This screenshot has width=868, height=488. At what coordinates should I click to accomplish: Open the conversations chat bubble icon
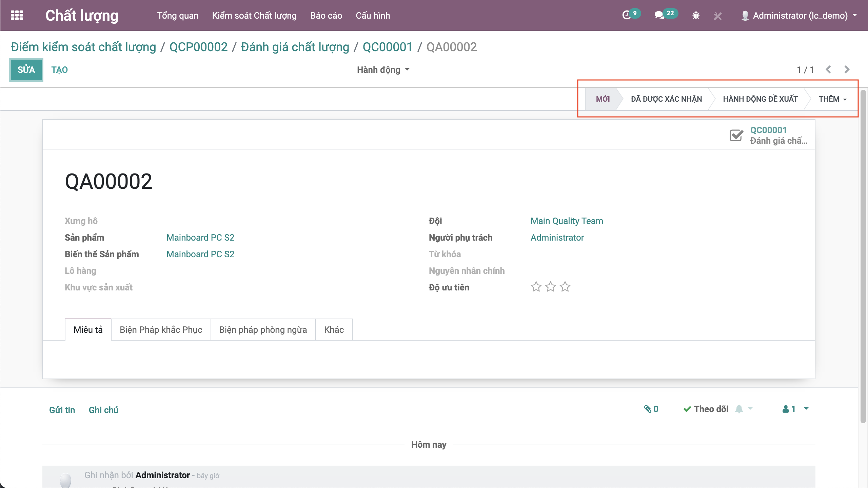coord(659,16)
